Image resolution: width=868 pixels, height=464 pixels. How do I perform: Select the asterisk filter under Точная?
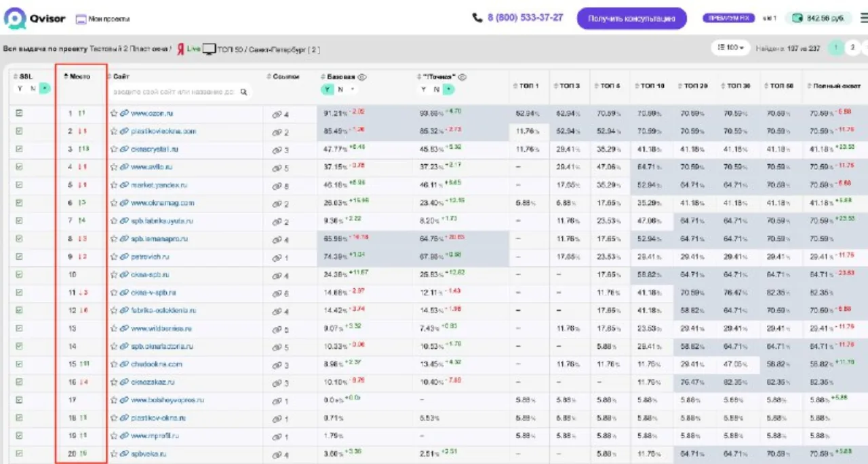click(449, 89)
